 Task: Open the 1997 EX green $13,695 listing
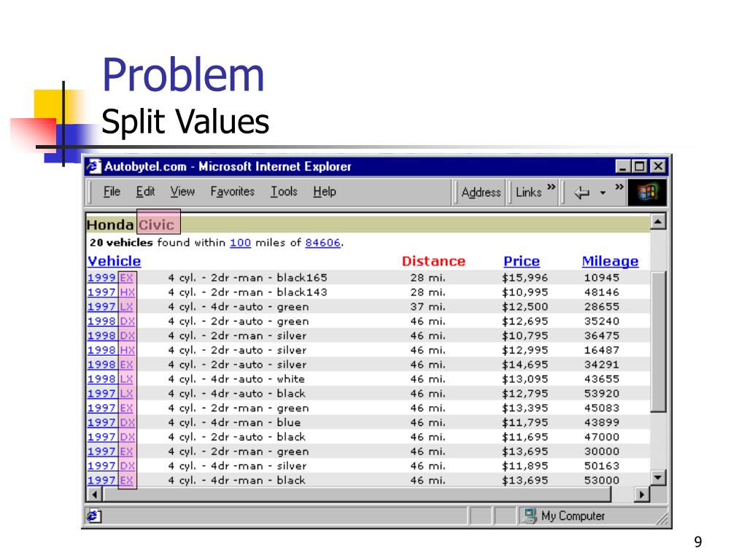point(111,451)
